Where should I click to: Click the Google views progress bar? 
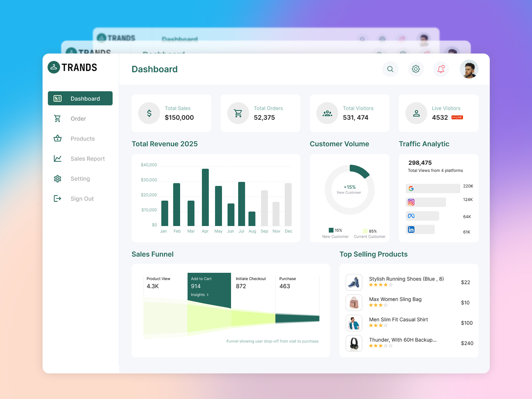point(433,188)
